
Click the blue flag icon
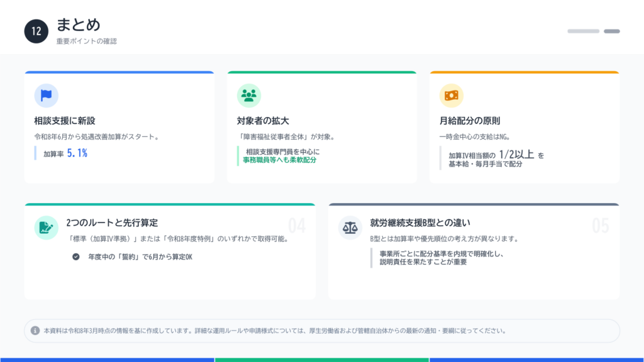click(x=46, y=96)
